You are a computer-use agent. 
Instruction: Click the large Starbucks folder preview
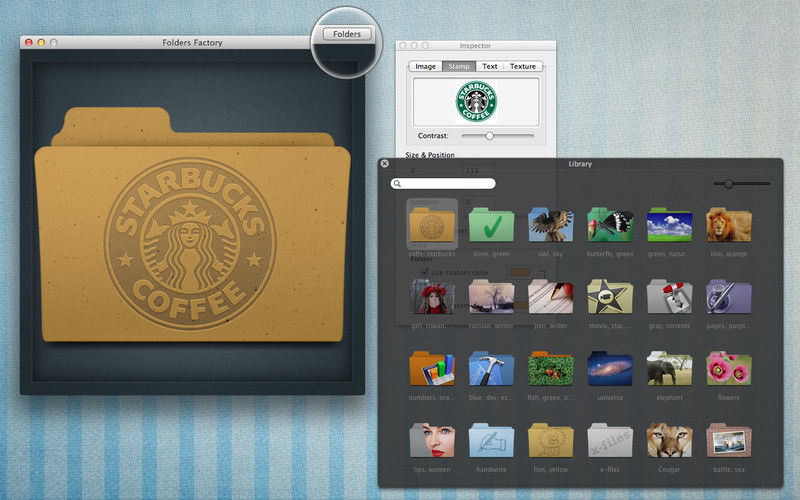(x=192, y=224)
